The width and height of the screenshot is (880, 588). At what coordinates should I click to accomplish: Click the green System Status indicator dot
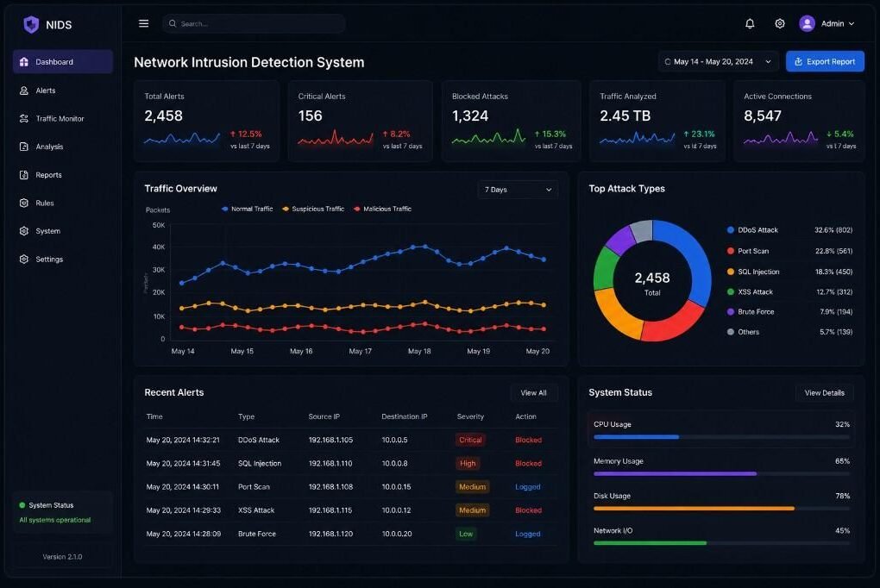(x=22, y=505)
